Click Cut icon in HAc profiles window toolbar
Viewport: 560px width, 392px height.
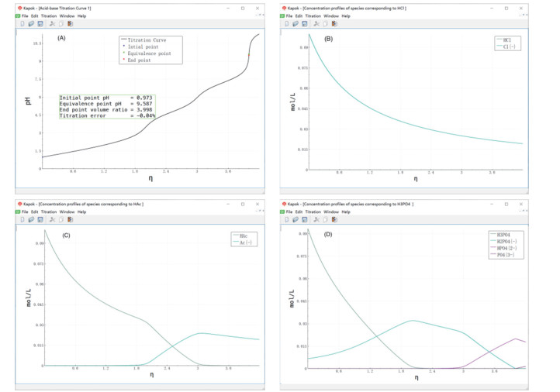52,219
